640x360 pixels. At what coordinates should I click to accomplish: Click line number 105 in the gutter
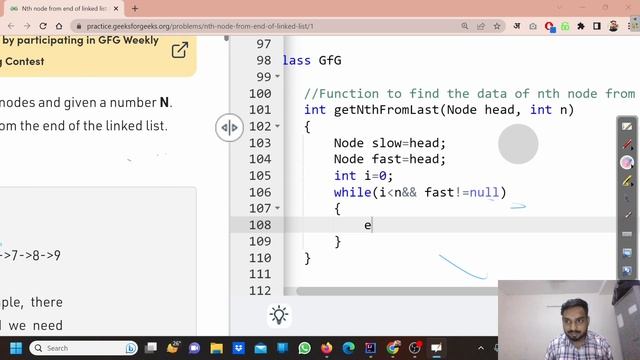260,176
